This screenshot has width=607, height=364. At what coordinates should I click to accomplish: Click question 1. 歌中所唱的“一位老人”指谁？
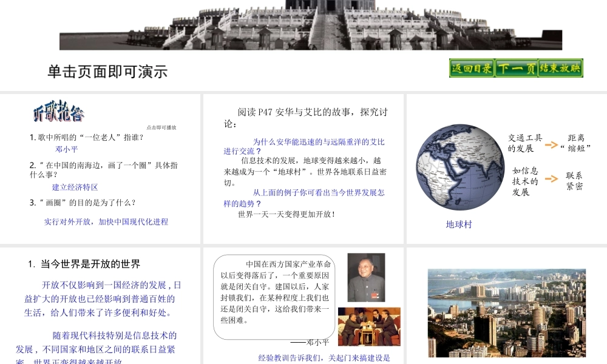87,137
